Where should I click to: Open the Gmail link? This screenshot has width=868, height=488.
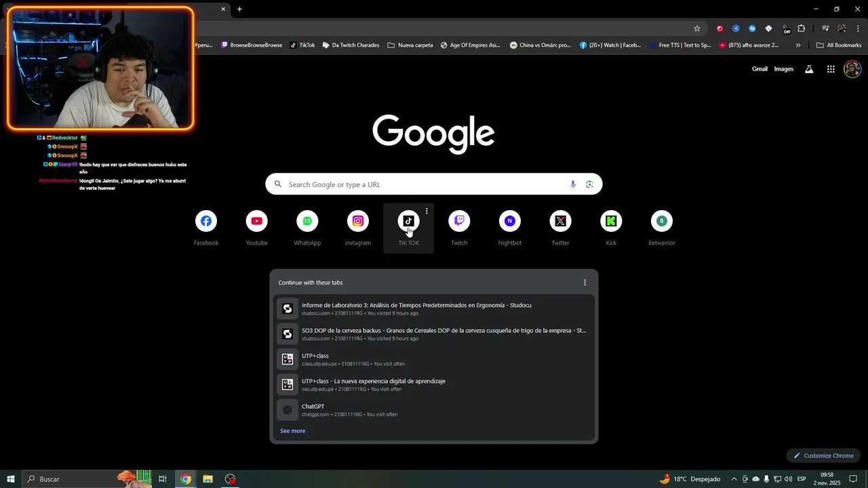point(759,69)
